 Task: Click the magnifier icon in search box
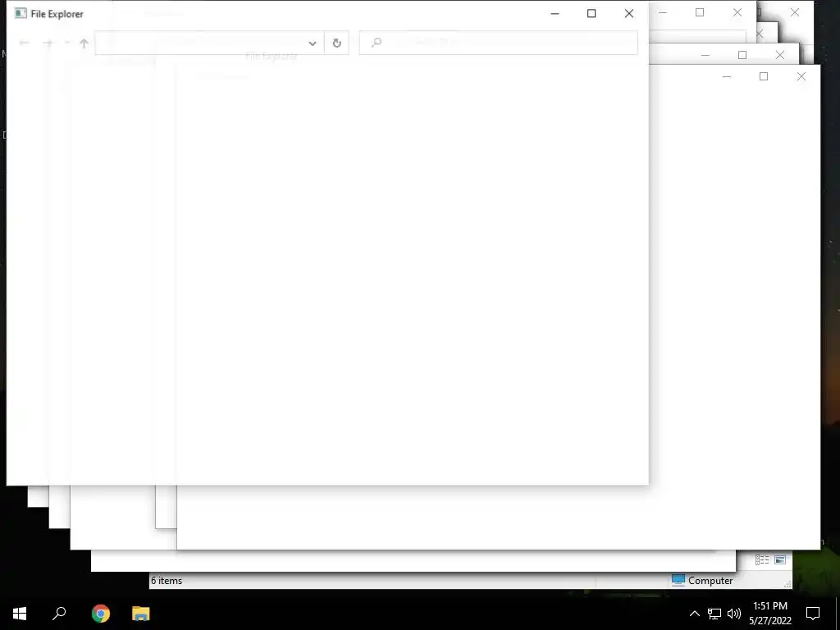point(377,43)
